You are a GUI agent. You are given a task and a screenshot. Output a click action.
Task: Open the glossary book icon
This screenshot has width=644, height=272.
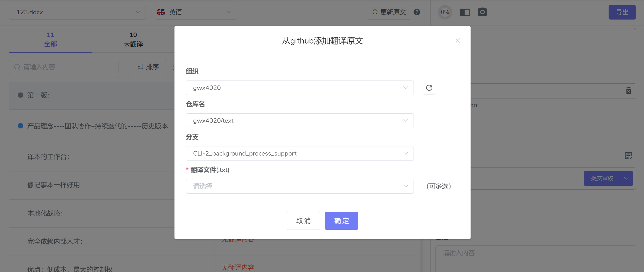[465, 12]
